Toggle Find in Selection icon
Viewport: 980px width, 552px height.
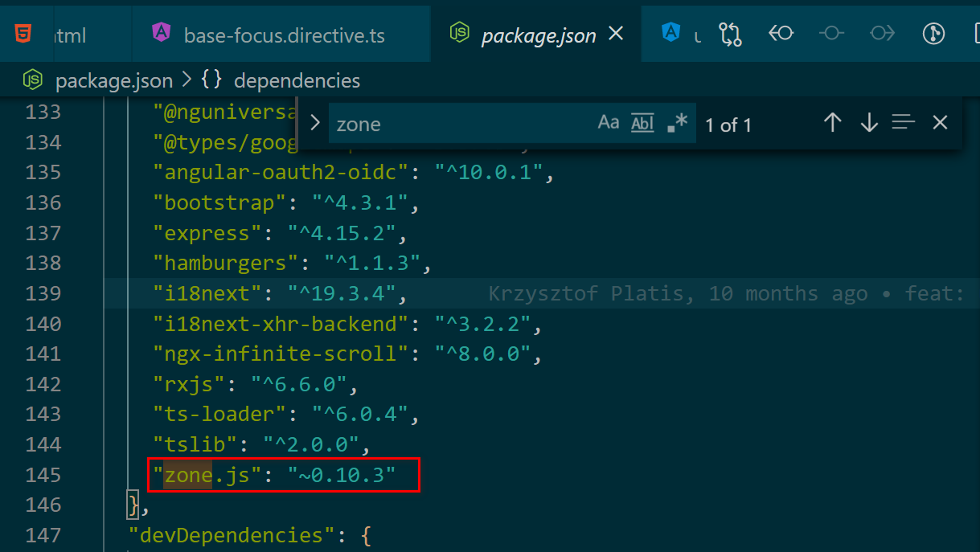click(904, 123)
